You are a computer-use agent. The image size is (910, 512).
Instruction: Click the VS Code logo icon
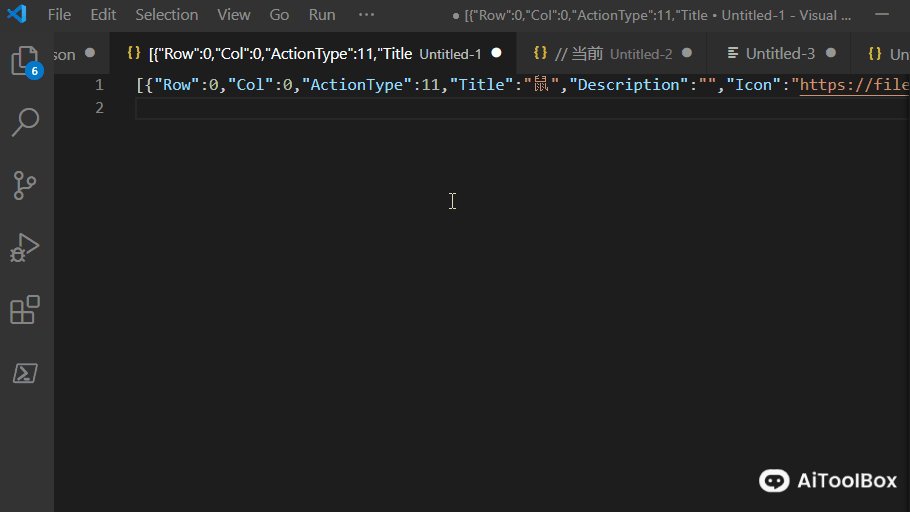pyautogui.click(x=17, y=15)
